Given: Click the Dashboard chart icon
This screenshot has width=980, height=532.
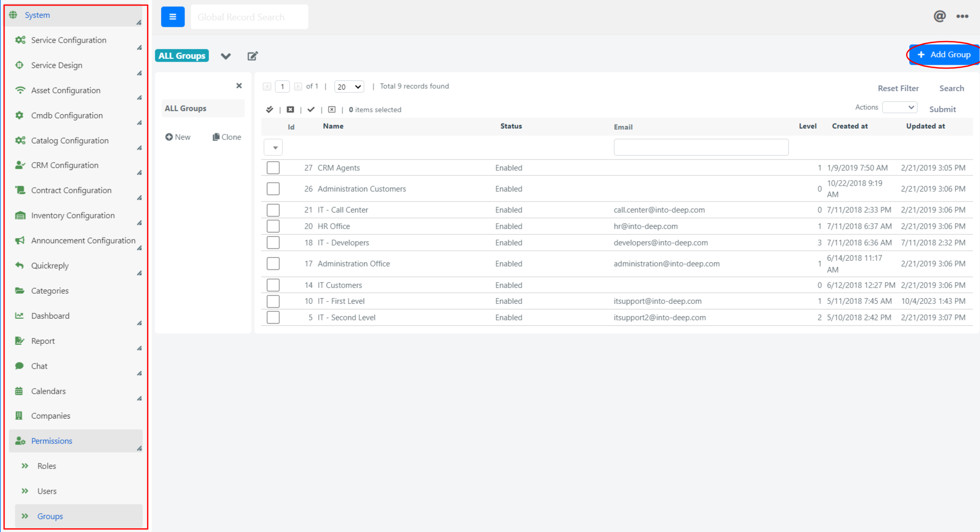Looking at the screenshot, I should 19,316.
